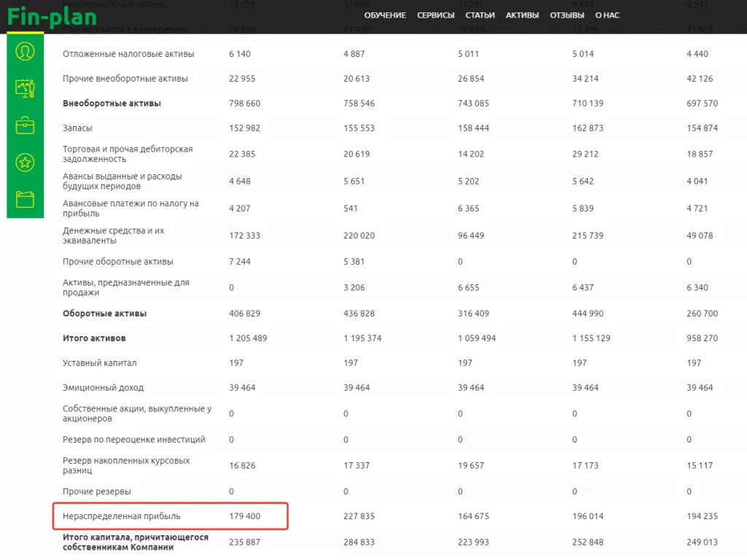
Task: Select the value "697 570"
Action: (x=702, y=104)
